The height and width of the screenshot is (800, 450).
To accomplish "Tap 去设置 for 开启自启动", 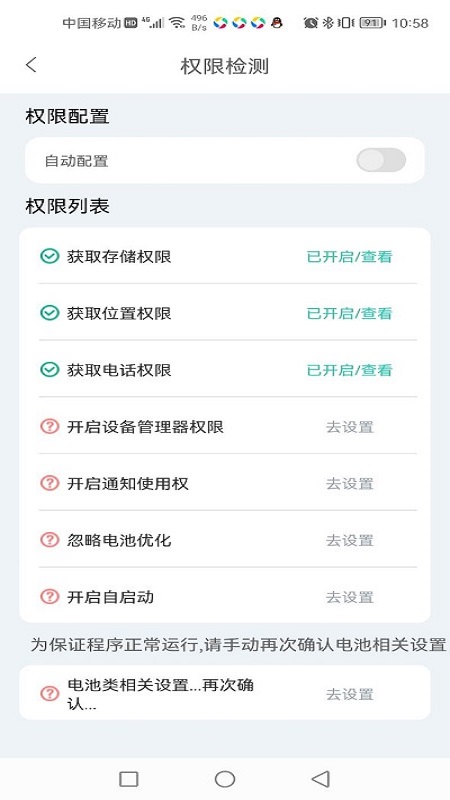I will [350, 596].
